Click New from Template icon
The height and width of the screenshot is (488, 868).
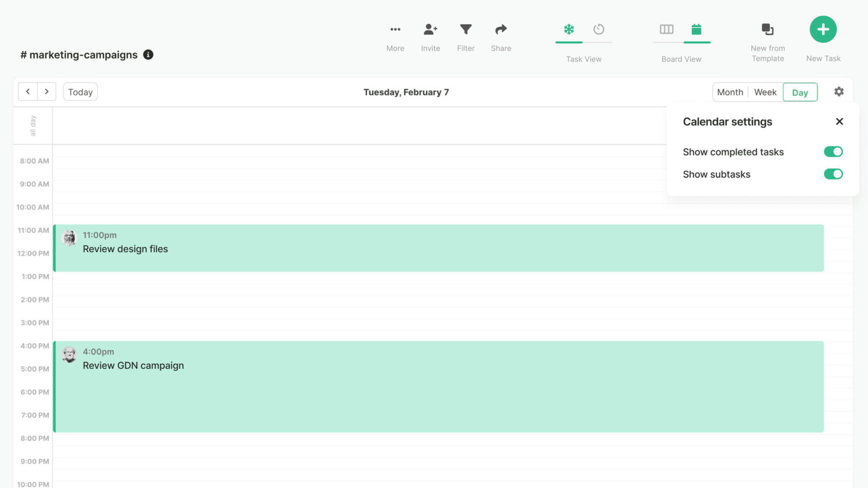(x=767, y=29)
